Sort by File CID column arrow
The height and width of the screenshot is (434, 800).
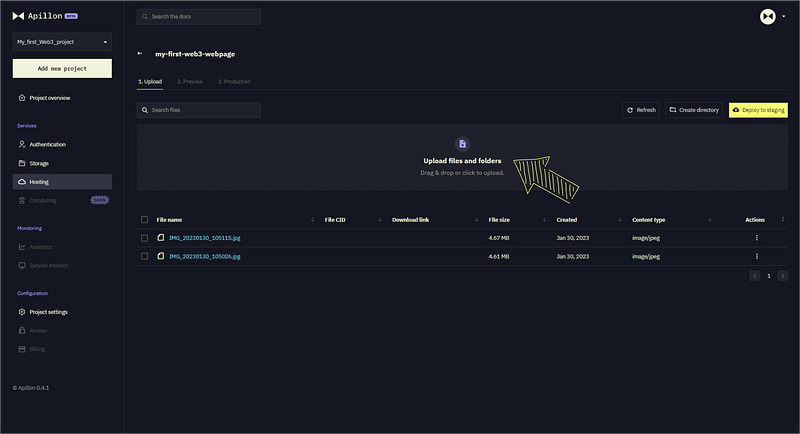(x=380, y=220)
